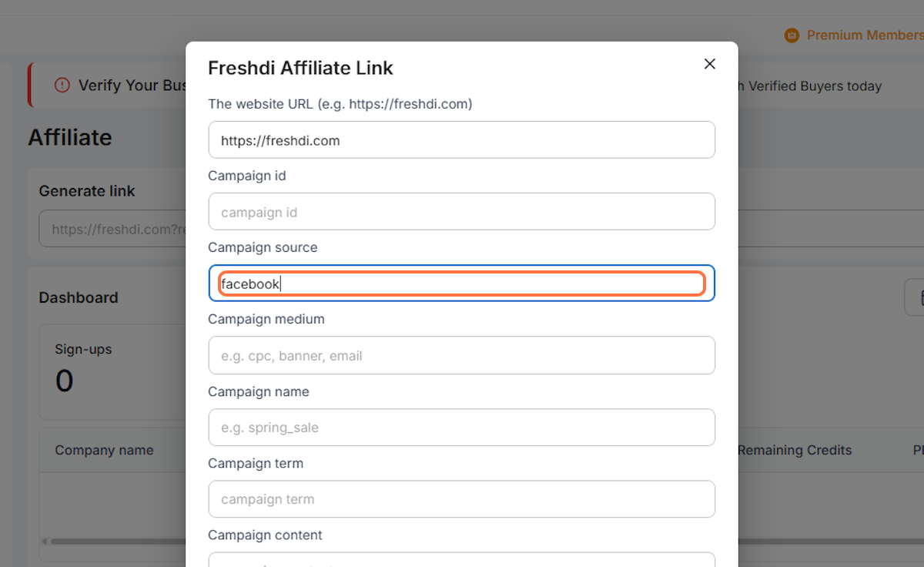The height and width of the screenshot is (567, 924).
Task: Select the Campaign medium input box
Action: pyautogui.click(x=461, y=356)
